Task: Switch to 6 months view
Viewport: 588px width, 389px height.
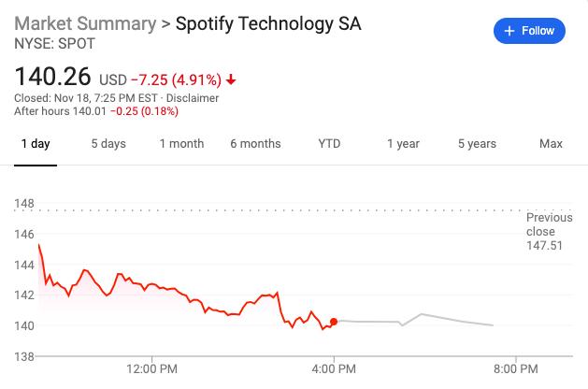Action: tap(256, 144)
